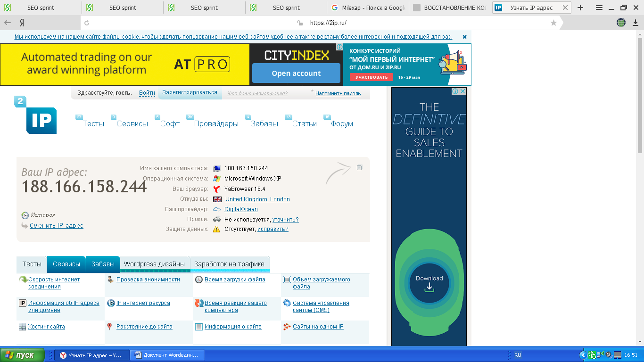The image size is (644, 362).
Task: Open the Софт navigation menu item
Action: click(x=170, y=124)
